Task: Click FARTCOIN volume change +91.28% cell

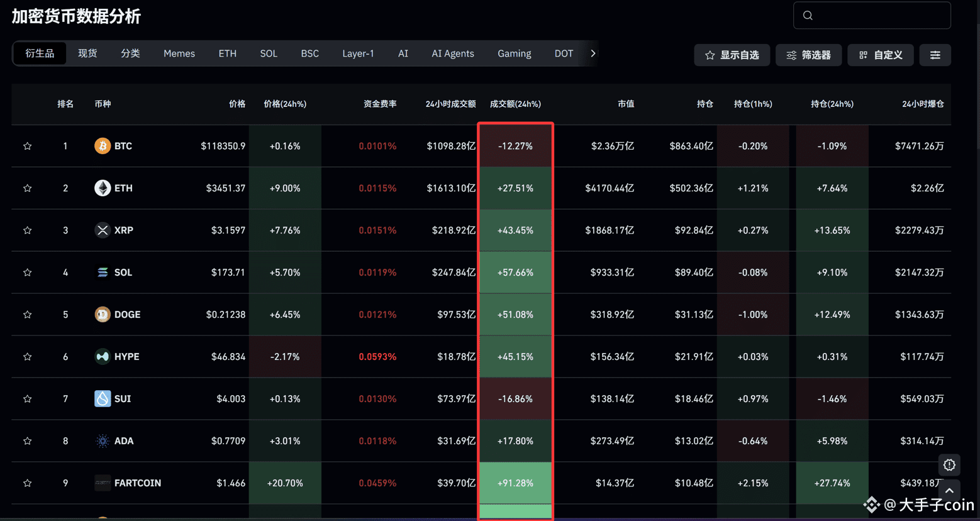Action: tap(515, 483)
